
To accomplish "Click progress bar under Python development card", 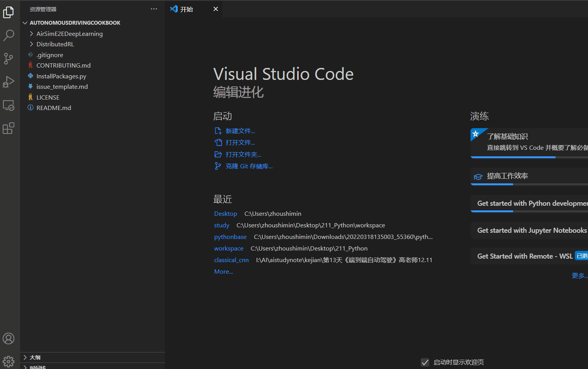I will tap(529, 212).
